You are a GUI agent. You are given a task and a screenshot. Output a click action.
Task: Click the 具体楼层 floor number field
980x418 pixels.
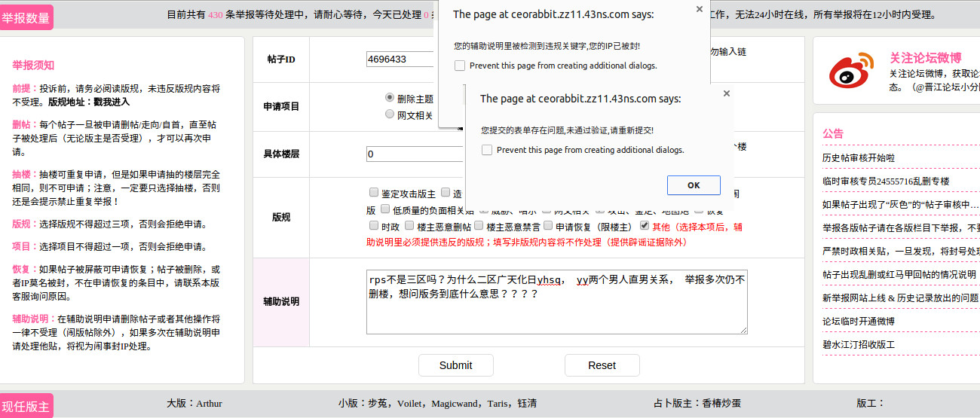point(414,154)
